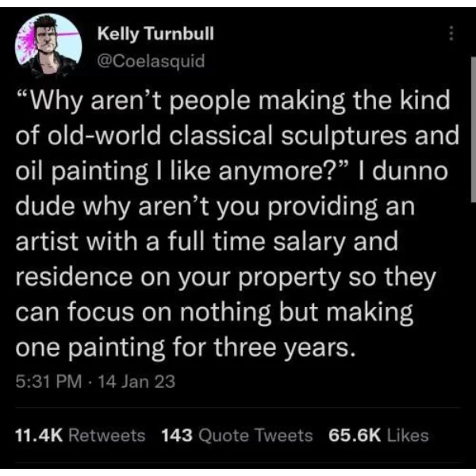Click Kelly Turnbull's profile avatar
The width and height of the screenshot is (476, 476).
(x=48, y=44)
